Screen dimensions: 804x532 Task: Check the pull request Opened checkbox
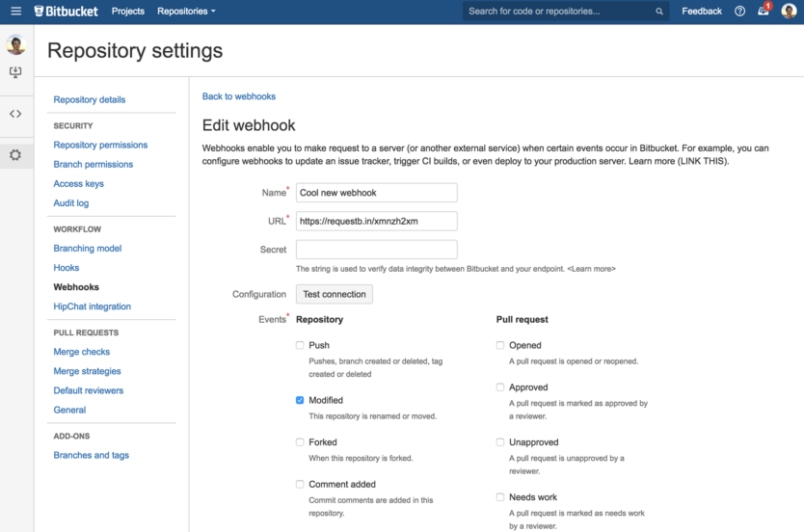point(500,345)
